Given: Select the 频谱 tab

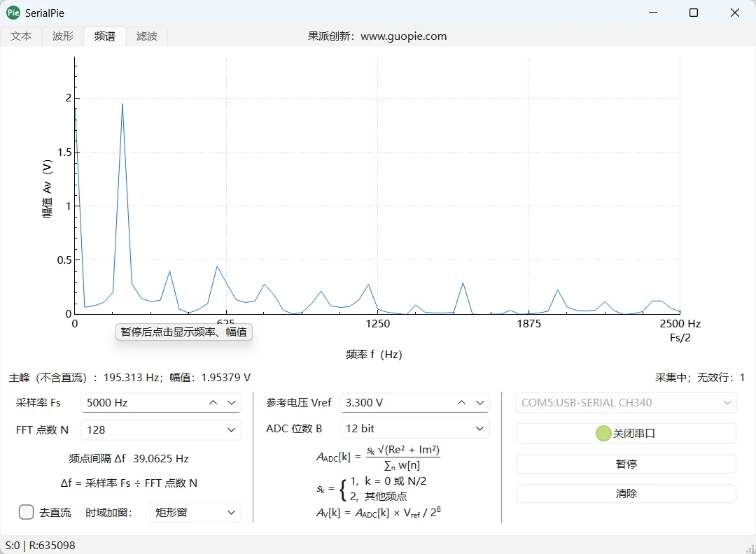Looking at the screenshot, I should click(x=104, y=36).
